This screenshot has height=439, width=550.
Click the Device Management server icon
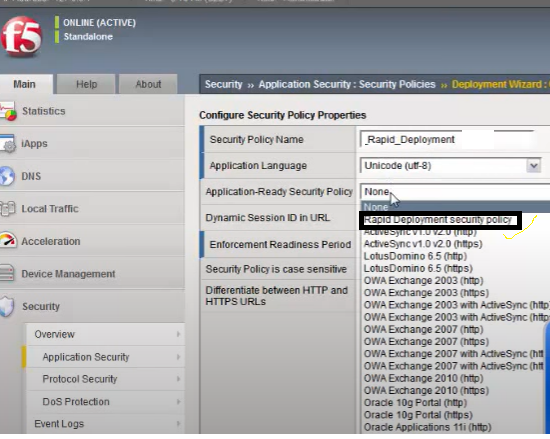[7, 273]
